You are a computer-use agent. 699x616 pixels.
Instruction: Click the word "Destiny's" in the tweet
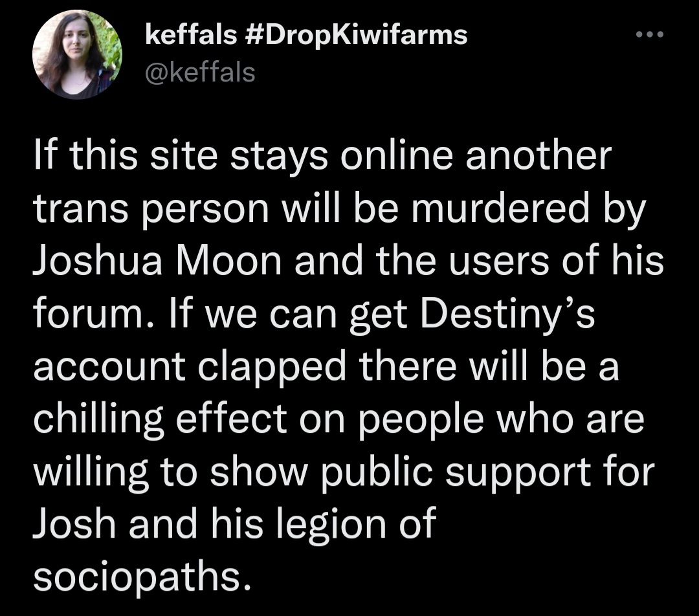tap(507, 316)
